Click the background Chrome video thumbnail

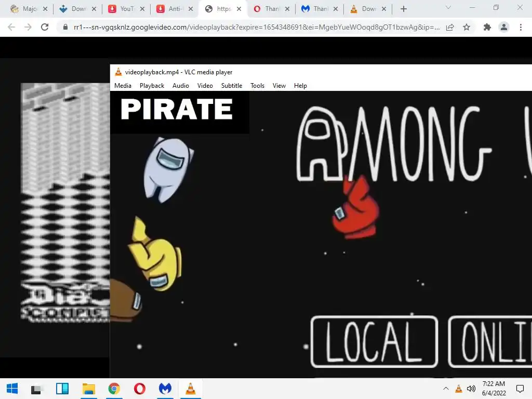[x=65, y=203]
